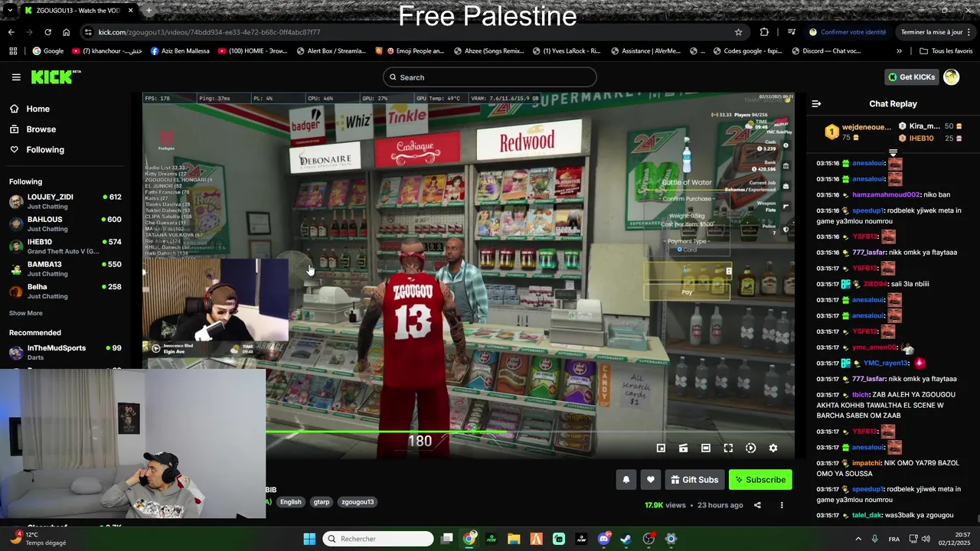Open Steam from taskbar
Viewport: 980px width, 551px height.
[626, 539]
